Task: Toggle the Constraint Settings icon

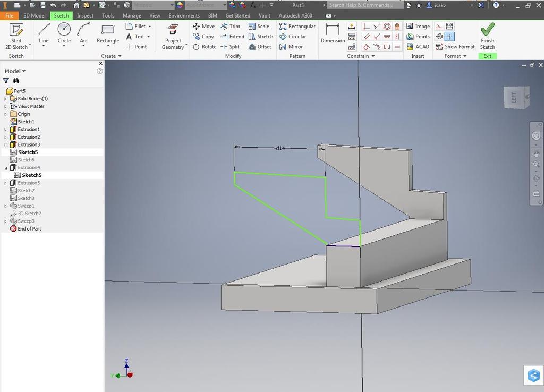Action: point(352,47)
